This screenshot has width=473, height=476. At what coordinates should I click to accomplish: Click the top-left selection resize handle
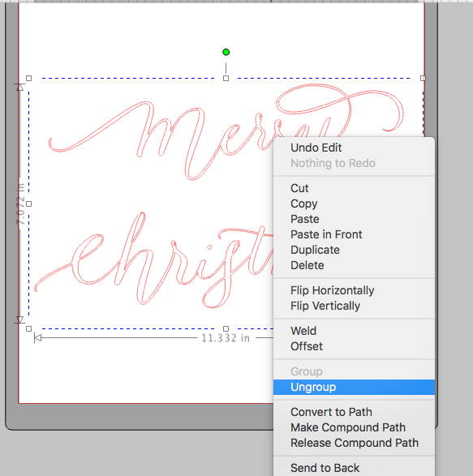[x=29, y=79]
